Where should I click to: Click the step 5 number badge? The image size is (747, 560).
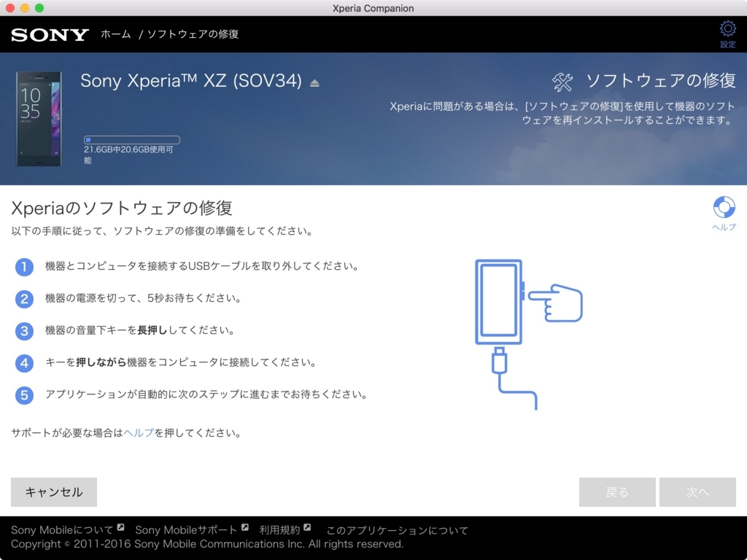coord(24,395)
